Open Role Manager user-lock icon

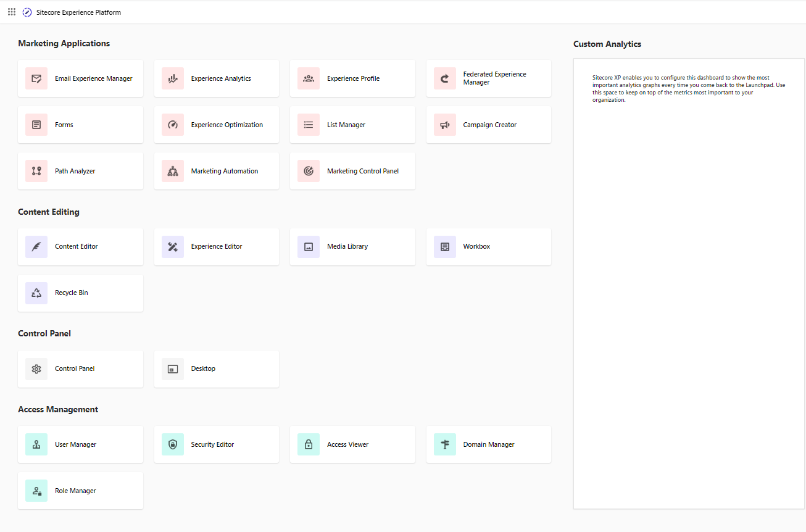tap(36, 491)
